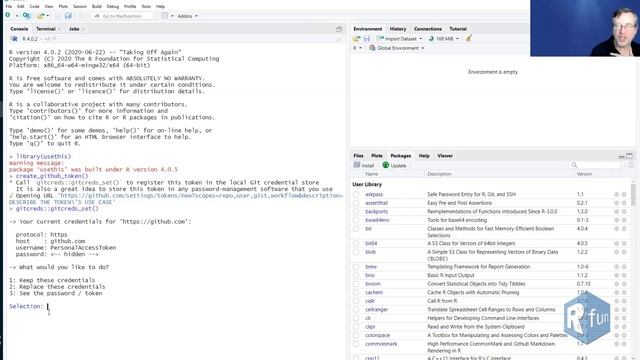Screen dimensions: 640x360
Task: Open the R language selector dropdown
Action: 357,48
